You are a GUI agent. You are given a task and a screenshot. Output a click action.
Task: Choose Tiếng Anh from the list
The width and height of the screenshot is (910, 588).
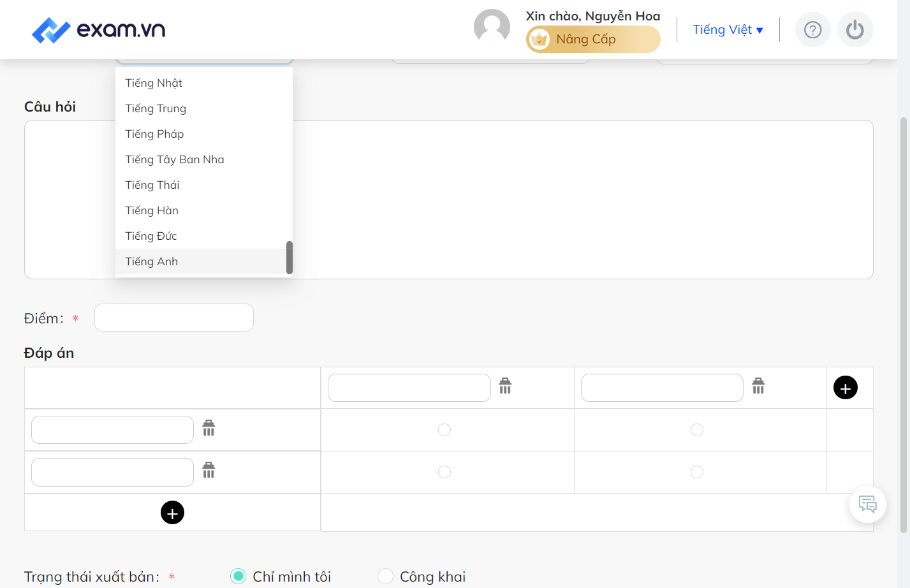[x=204, y=261]
